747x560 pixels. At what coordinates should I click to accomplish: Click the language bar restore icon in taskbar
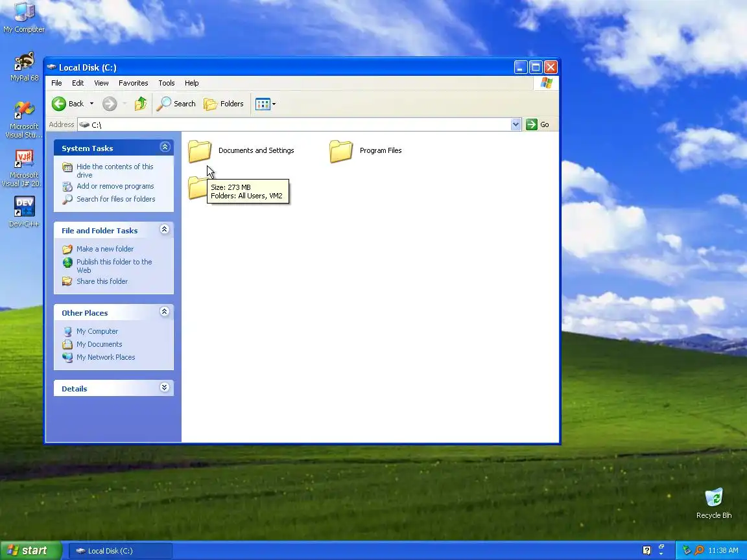(x=661, y=546)
